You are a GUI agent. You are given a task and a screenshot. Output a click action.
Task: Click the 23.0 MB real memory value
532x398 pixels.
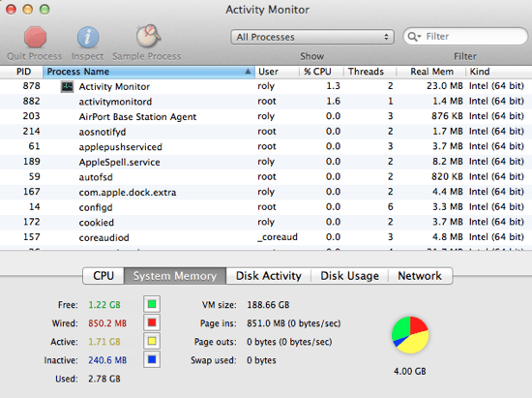(x=445, y=86)
